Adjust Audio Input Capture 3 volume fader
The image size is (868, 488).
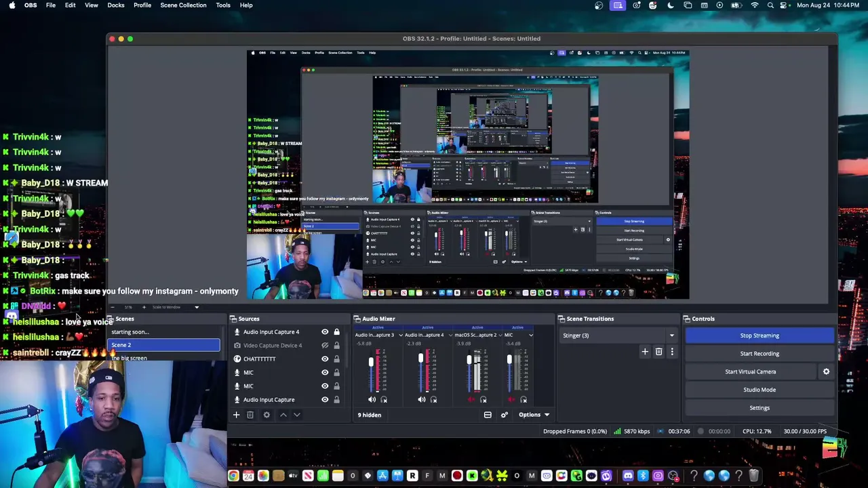tap(371, 362)
